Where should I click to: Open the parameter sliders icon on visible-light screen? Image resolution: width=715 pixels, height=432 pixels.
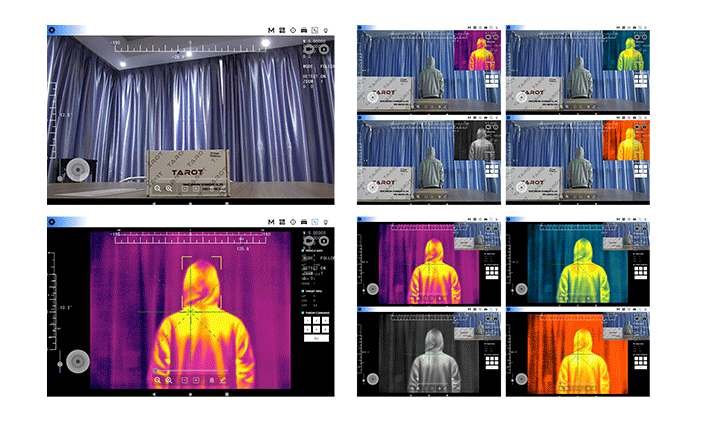282,30
